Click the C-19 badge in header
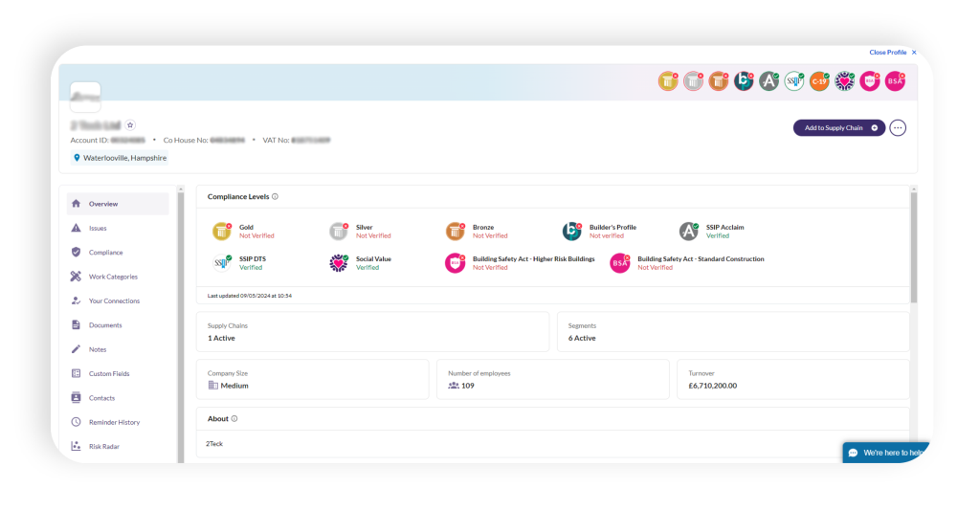 tap(818, 81)
